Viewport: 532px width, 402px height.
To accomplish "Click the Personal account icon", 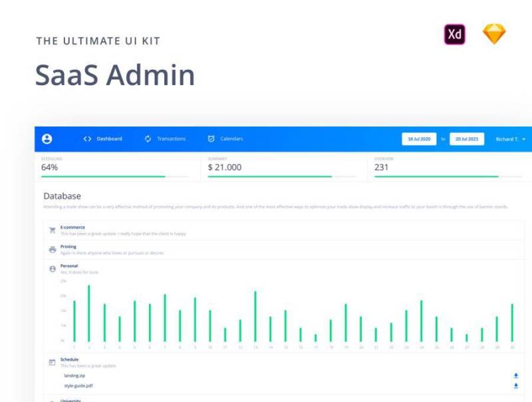I will [52, 269].
